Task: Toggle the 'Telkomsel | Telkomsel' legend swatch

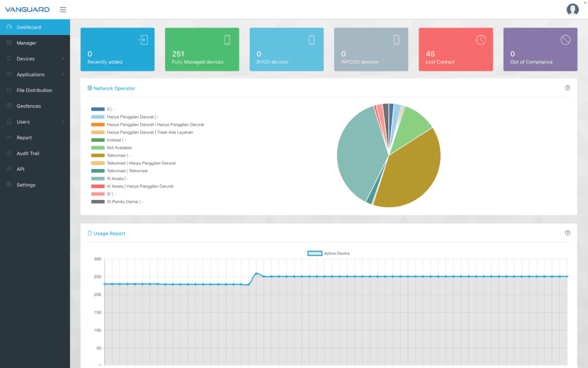Action: click(x=98, y=171)
